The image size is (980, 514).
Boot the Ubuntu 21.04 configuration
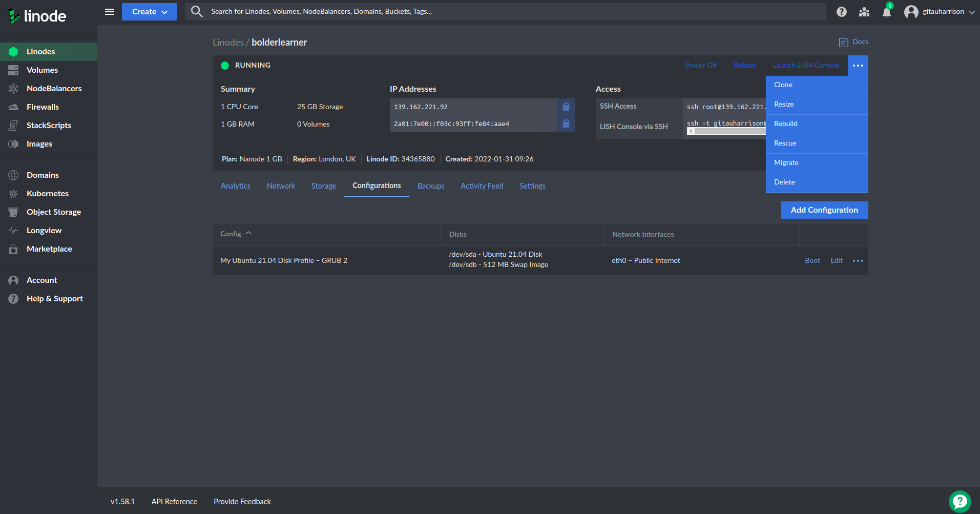tap(812, 261)
